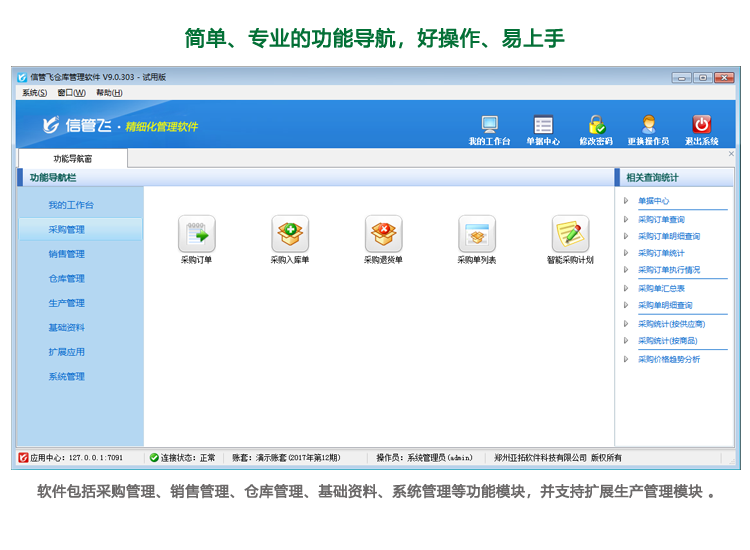The height and width of the screenshot is (550, 750).
Task: Click the triangle arrow beside 采购统计(按供应商)
Action: (626, 324)
